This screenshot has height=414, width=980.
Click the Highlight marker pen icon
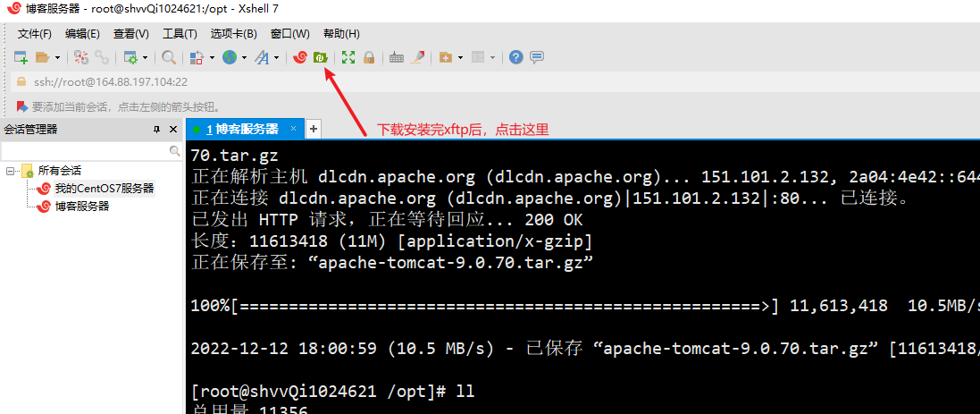pyautogui.click(x=417, y=57)
